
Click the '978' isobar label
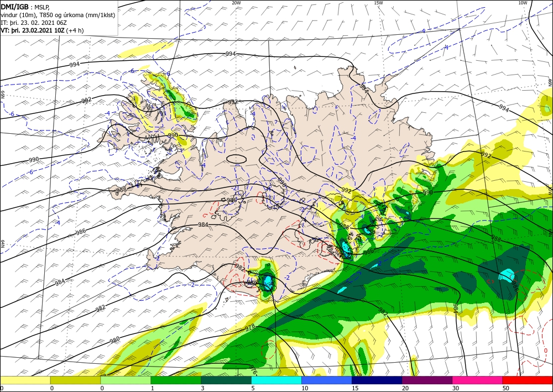(250, 328)
